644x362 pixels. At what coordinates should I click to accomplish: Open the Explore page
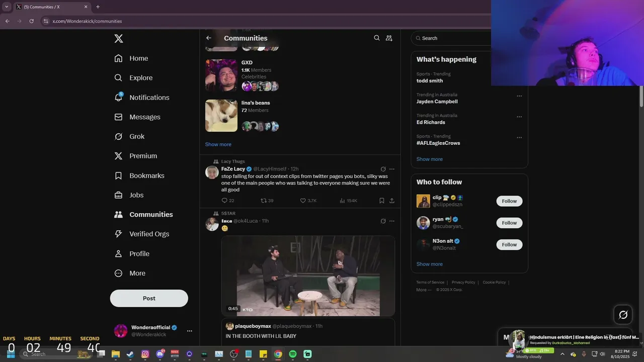(x=133, y=78)
